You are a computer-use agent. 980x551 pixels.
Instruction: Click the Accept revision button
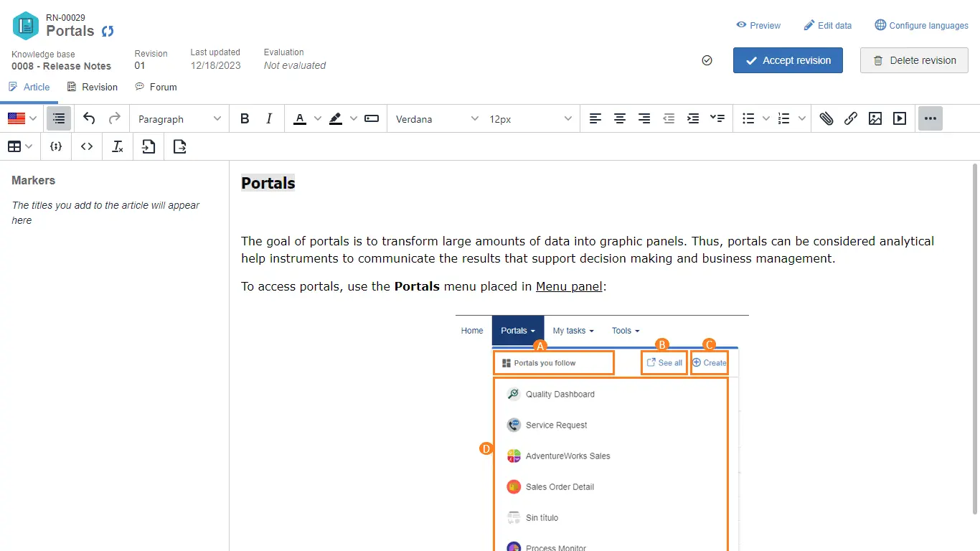pos(788,60)
